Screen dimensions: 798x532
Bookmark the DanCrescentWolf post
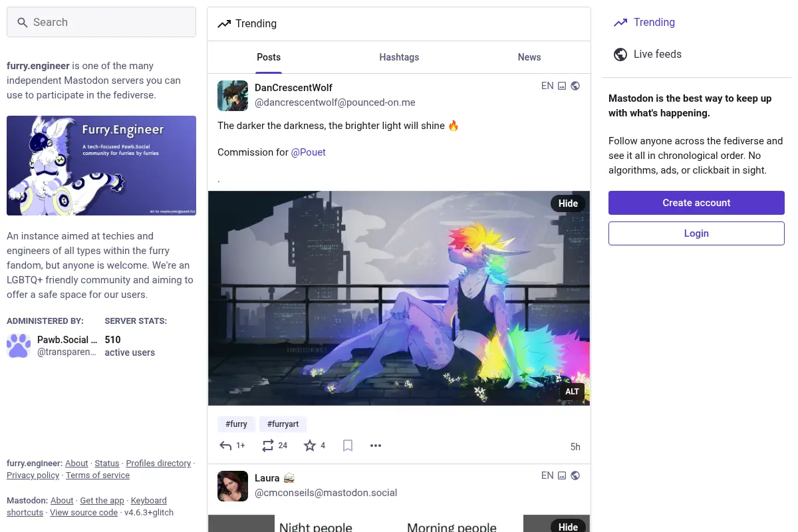[x=348, y=446]
